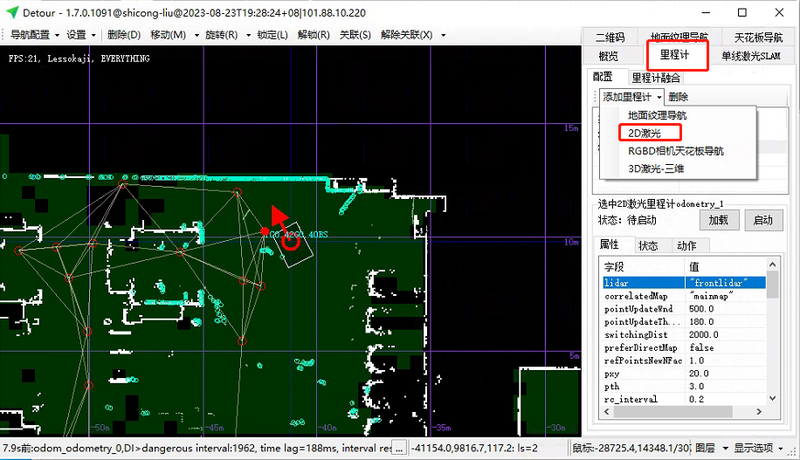
Task: Click the red robot arrow marker on map
Action: (x=279, y=217)
